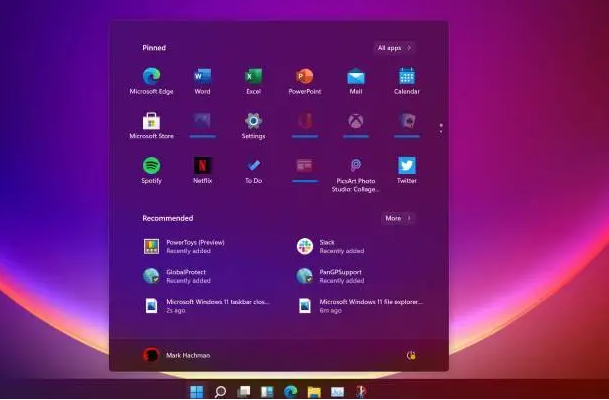Launch the pinned Twitter app
Image resolution: width=609 pixels, height=400 pixels.
[x=407, y=170]
